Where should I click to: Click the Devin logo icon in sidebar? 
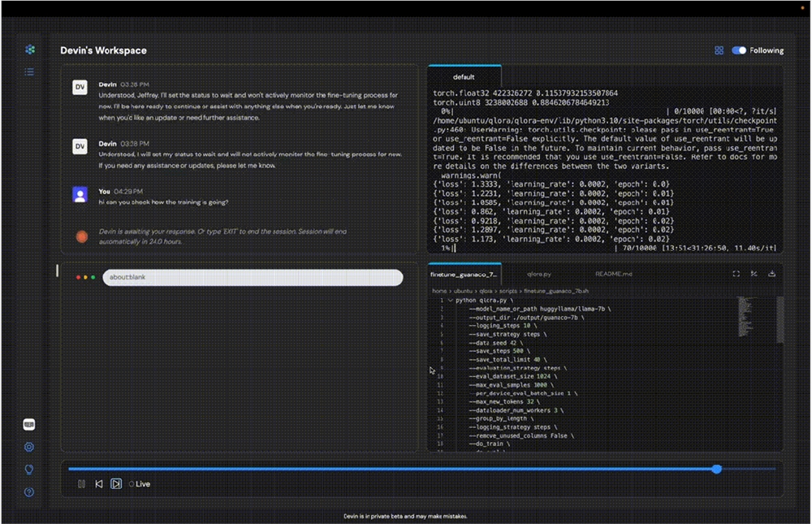[30, 50]
